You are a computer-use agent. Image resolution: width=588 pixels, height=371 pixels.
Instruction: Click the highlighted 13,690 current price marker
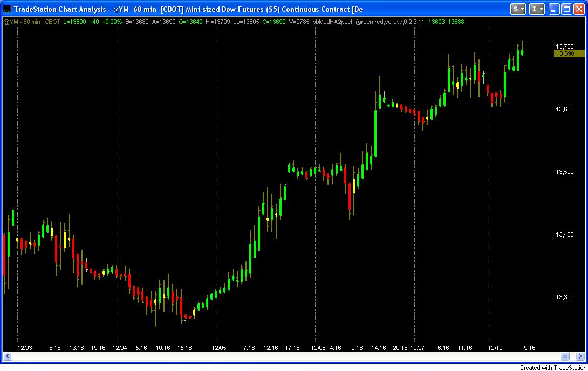coord(569,53)
